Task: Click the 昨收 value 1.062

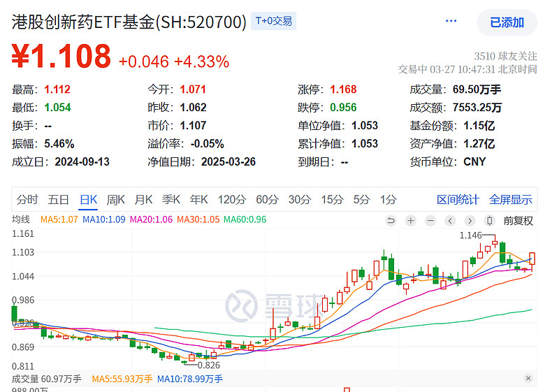Action: (x=194, y=108)
